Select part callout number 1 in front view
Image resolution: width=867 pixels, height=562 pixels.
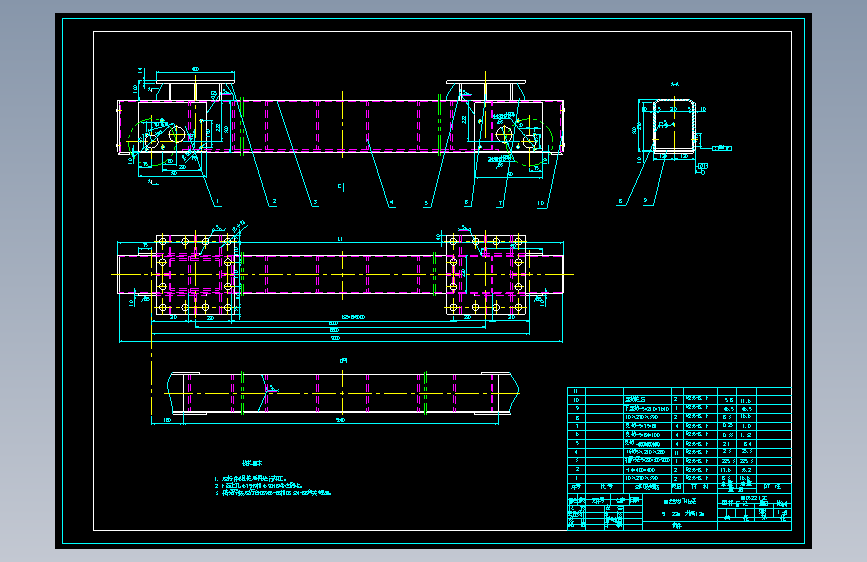click(x=217, y=202)
